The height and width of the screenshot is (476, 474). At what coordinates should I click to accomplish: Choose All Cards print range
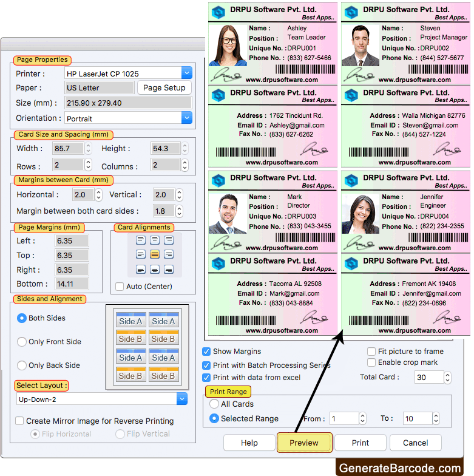(x=214, y=404)
